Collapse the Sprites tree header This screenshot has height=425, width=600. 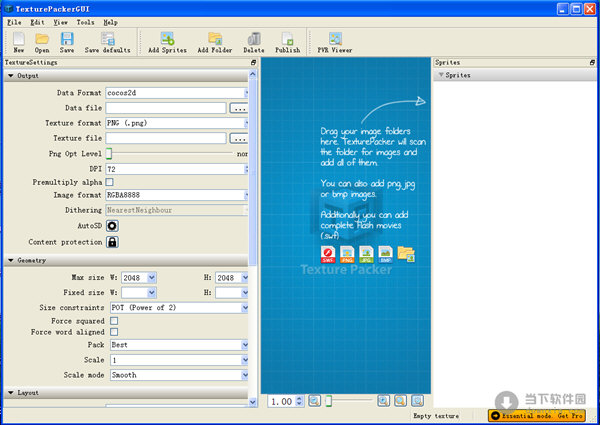[441, 75]
